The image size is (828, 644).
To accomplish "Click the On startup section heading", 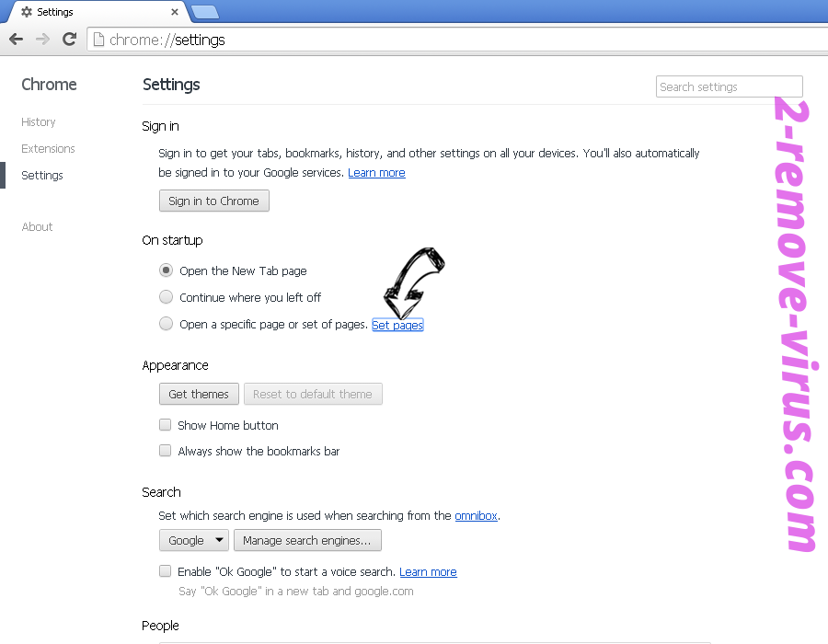I will click(x=172, y=240).
